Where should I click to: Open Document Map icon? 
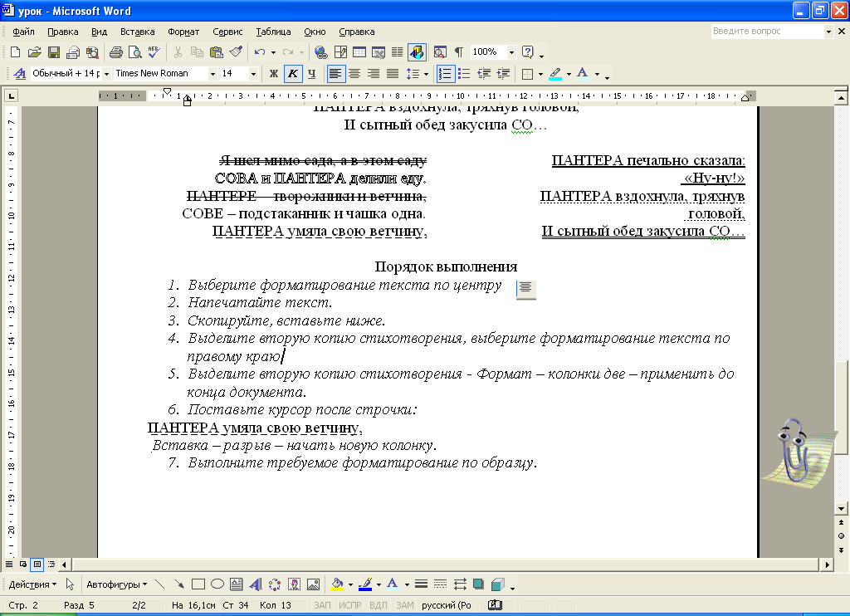[440, 52]
